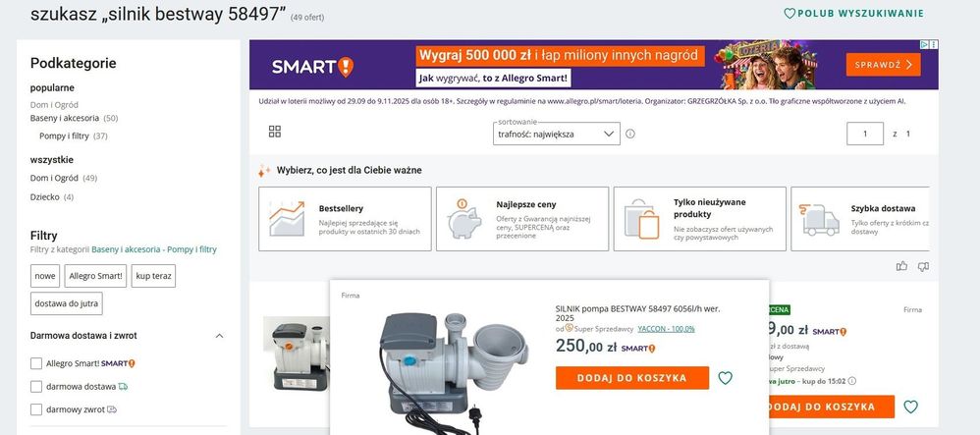Viewport: 980px width, 435px height.
Task: Select the Najlepsze ceny preference card
Action: click(x=522, y=219)
